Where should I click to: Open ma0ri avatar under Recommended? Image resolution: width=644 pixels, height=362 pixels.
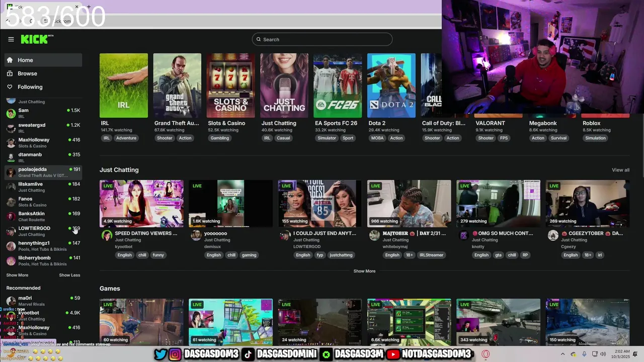pos(11,301)
